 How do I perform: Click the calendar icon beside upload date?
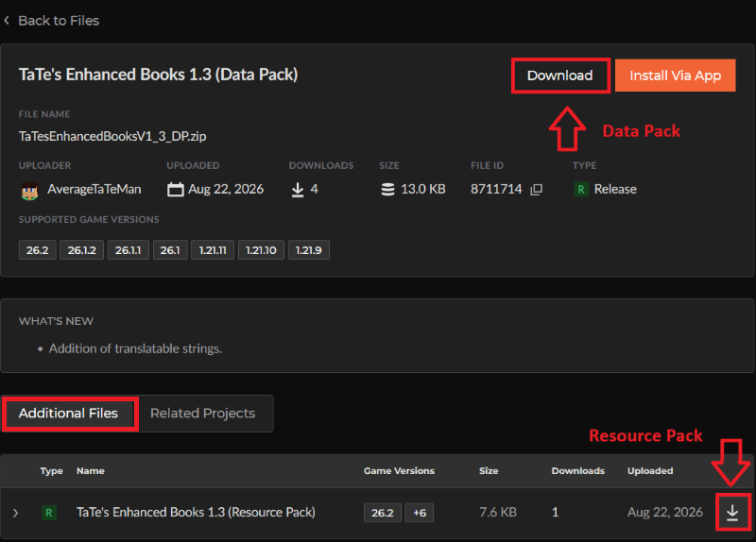[175, 190]
